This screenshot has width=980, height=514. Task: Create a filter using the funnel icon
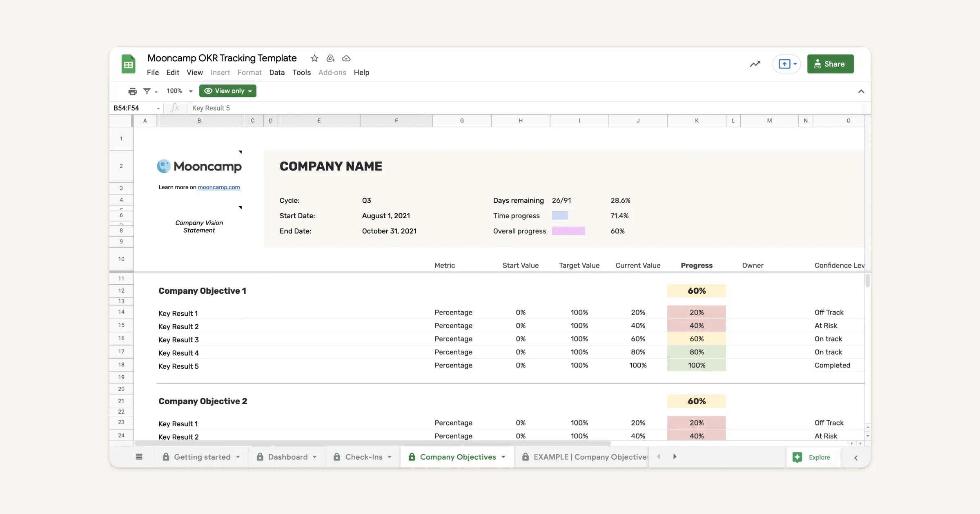[x=147, y=91]
